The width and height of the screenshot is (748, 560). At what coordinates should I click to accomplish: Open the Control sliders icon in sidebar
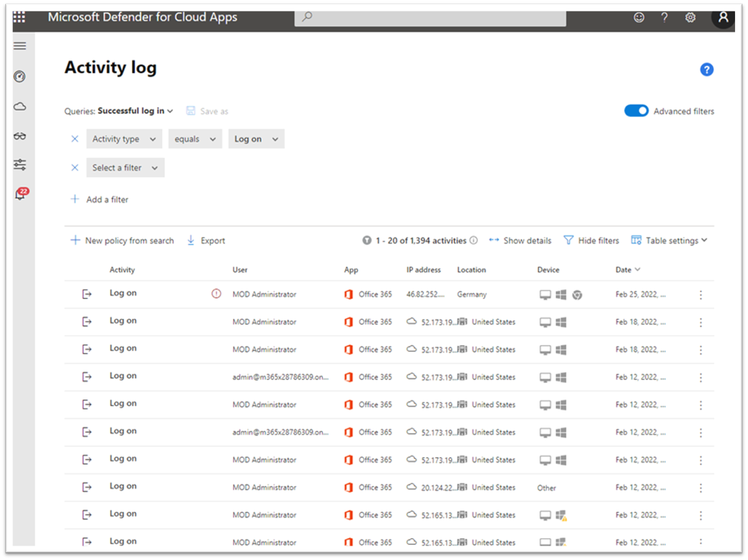(20, 165)
